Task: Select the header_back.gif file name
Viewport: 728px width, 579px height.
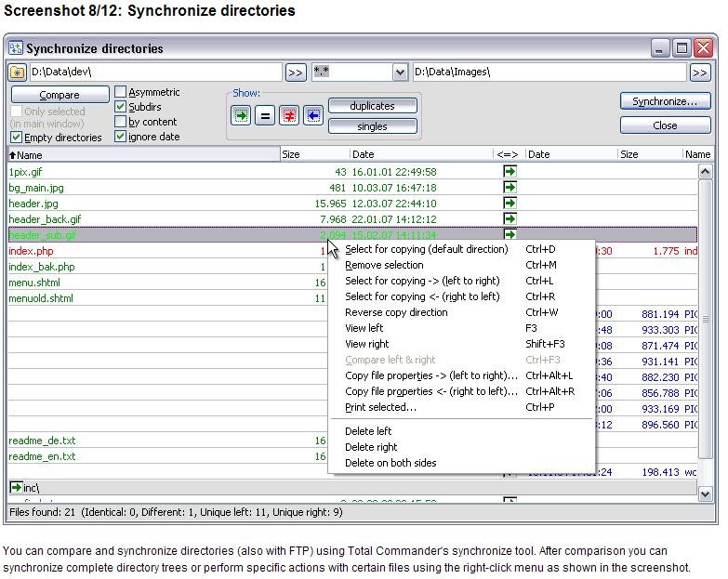Action: click(45, 219)
